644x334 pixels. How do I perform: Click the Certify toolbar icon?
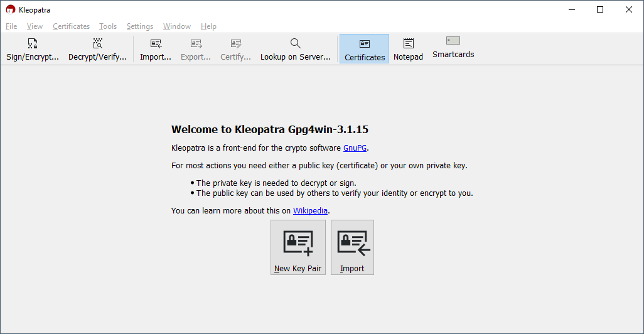tap(235, 48)
